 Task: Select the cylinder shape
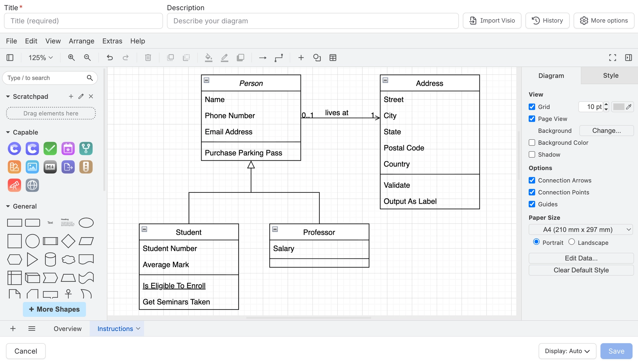point(50,259)
